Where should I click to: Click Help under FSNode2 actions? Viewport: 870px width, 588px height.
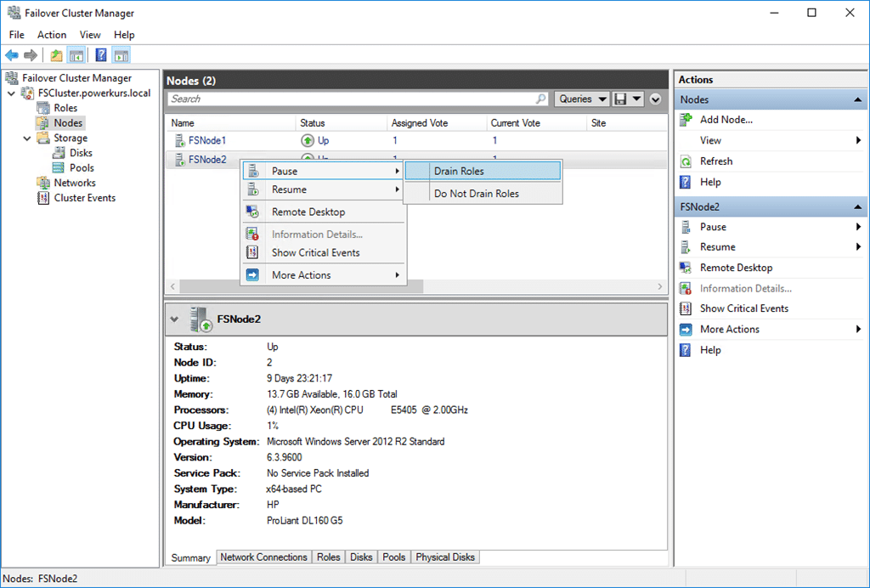710,350
